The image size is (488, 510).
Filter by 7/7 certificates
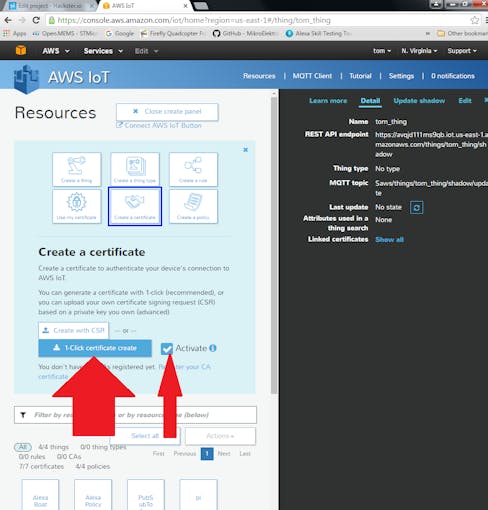pyautogui.click(x=41, y=467)
